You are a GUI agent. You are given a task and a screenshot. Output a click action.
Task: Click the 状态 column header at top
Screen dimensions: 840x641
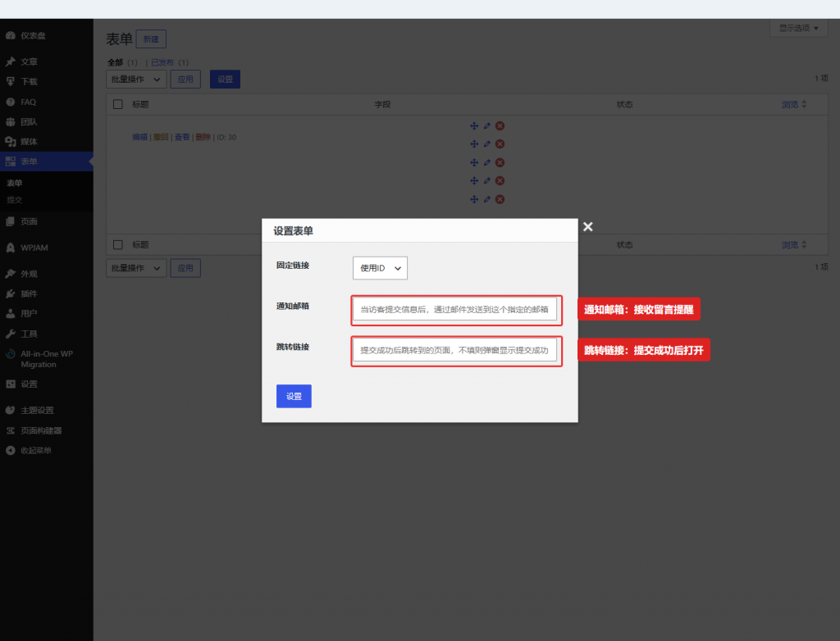coord(624,104)
